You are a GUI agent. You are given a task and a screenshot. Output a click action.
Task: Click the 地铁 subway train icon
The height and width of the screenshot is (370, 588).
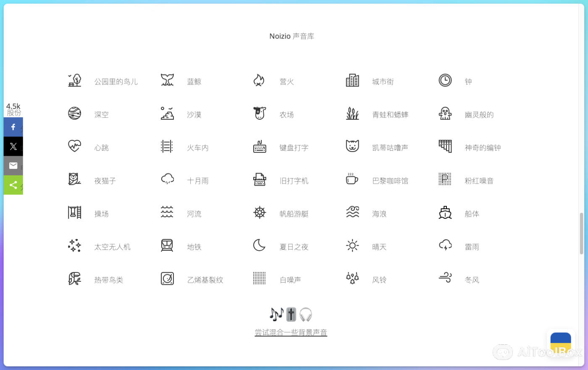click(x=167, y=245)
